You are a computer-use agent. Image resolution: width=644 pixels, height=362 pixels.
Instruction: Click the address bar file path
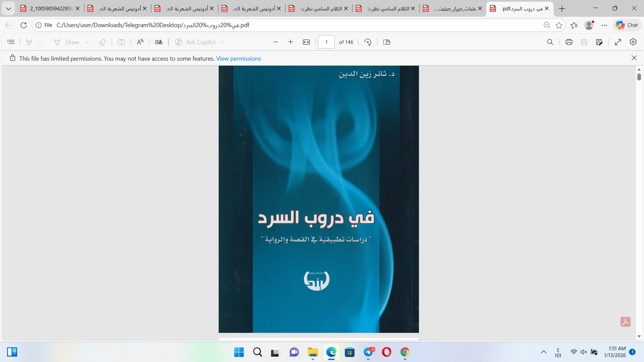click(x=153, y=25)
